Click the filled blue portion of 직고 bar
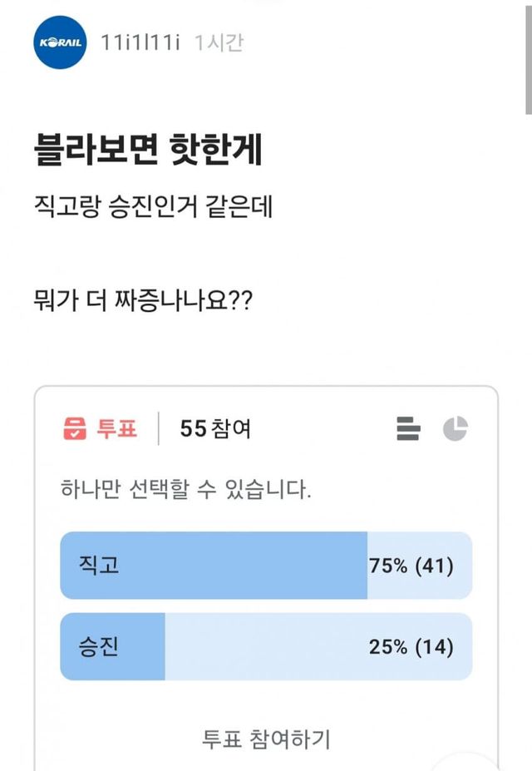This screenshot has width=532, height=771. coord(249,566)
